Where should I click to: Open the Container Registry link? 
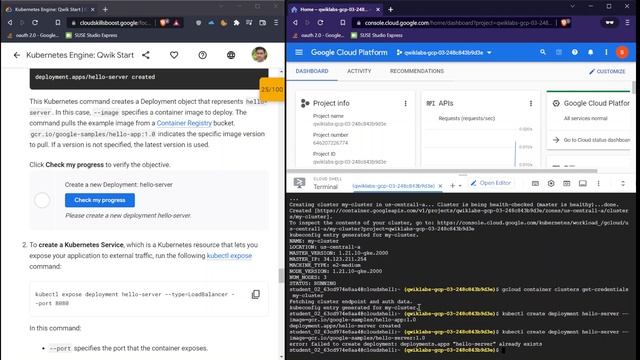pyautogui.click(x=184, y=123)
